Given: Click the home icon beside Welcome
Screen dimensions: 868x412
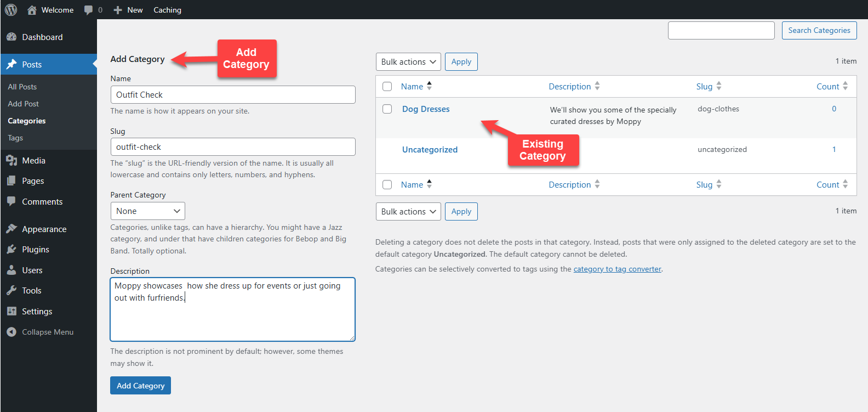Looking at the screenshot, I should pyautogui.click(x=32, y=10).
